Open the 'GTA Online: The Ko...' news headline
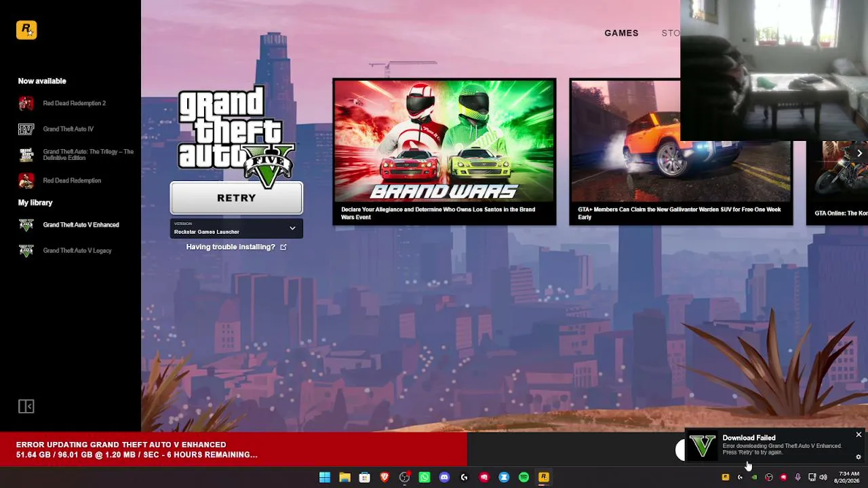Image resolution: width=868 pixels, height=488 pixels. pyautogui.click(x=841, y=213)
